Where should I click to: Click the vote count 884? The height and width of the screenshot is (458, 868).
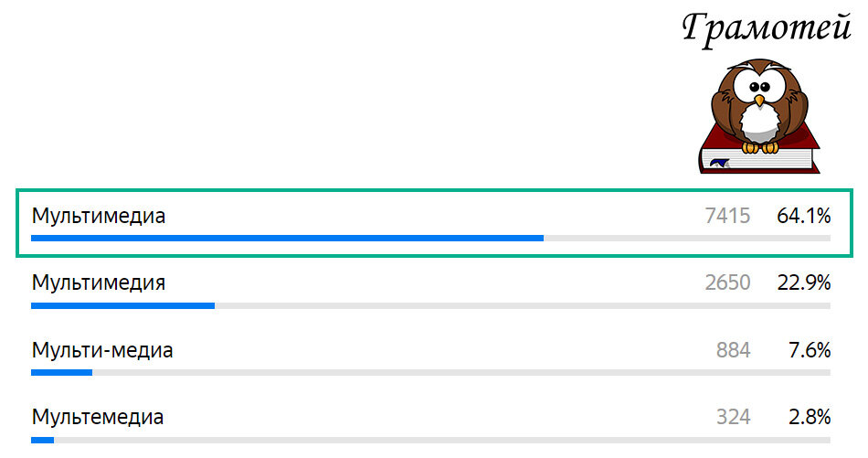733,350
